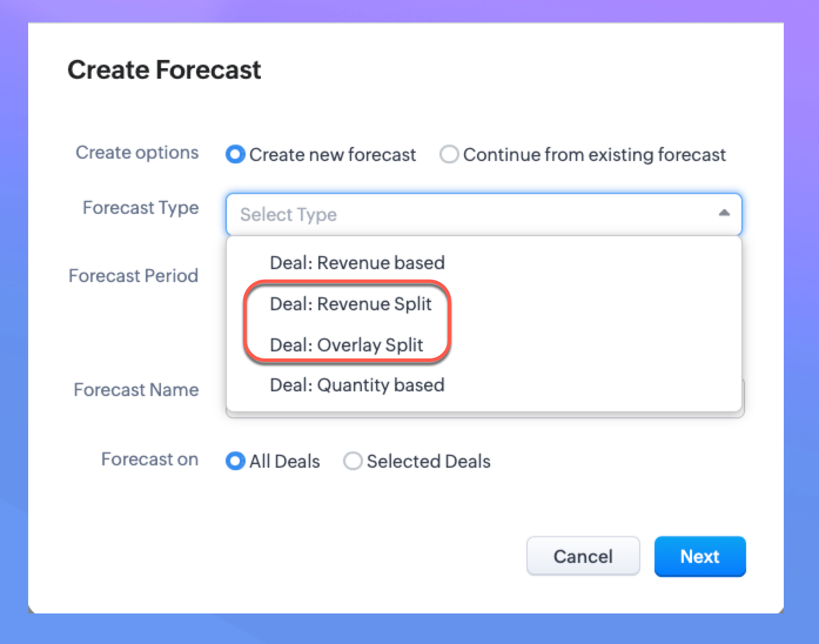This screenshot has height=644, width=819.
Task: Click the Forecast Name label
Action: 136,390
